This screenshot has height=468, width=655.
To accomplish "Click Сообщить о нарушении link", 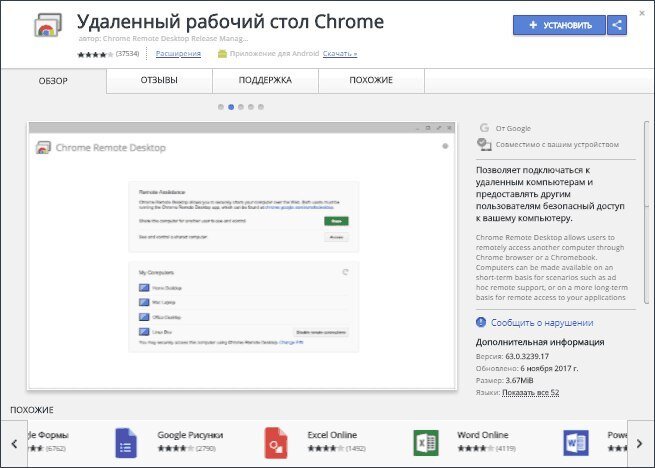I will tap(542, 323).
